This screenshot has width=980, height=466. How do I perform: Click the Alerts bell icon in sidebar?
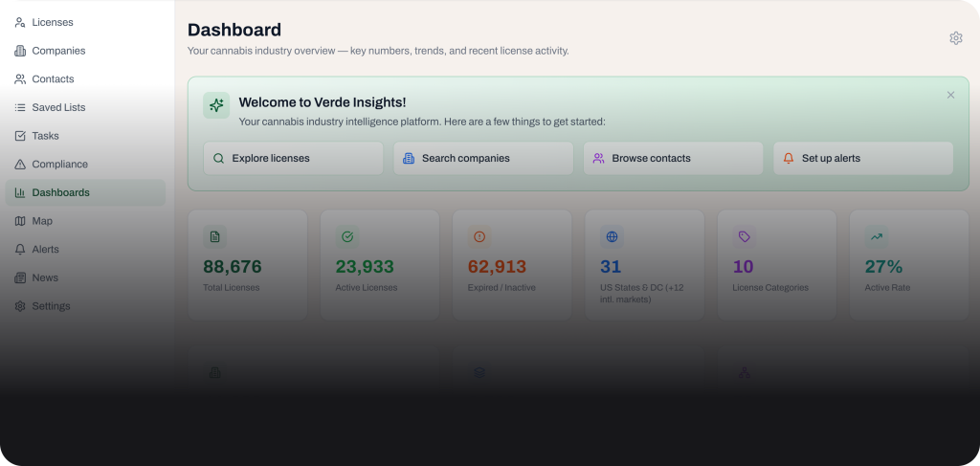(x=20, y=249)
